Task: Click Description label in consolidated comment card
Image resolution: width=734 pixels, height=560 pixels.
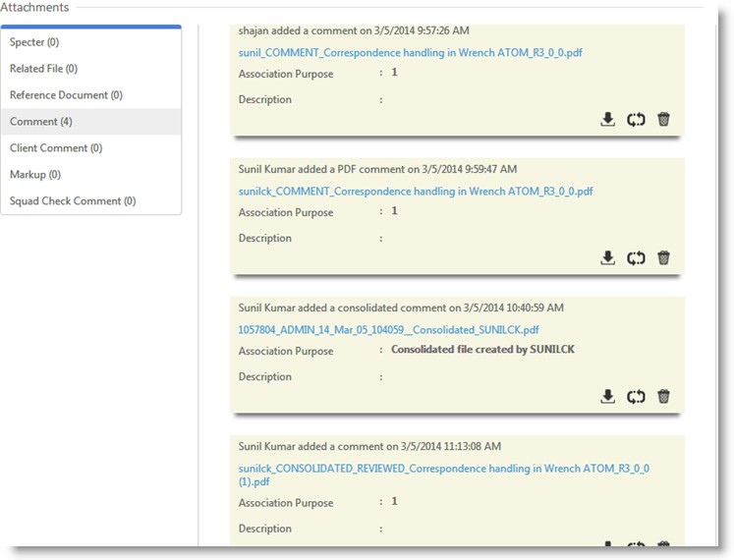Action: coord(265,376)
